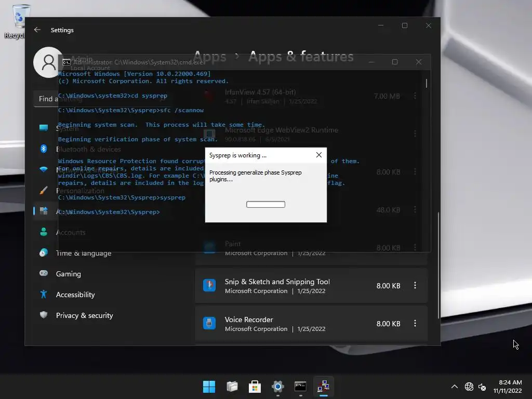Click the muted volume tray icon
Viewport: 532px width, 399px height.
pos(482,387)
